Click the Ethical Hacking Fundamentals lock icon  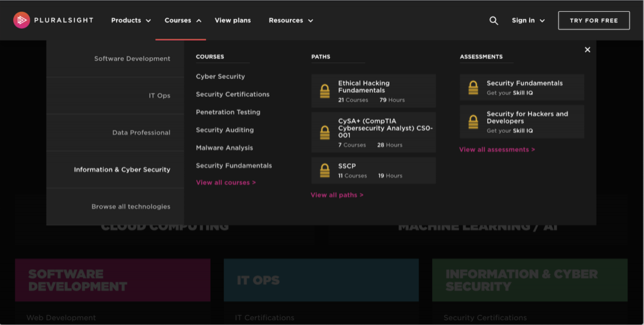pos(325,91)
